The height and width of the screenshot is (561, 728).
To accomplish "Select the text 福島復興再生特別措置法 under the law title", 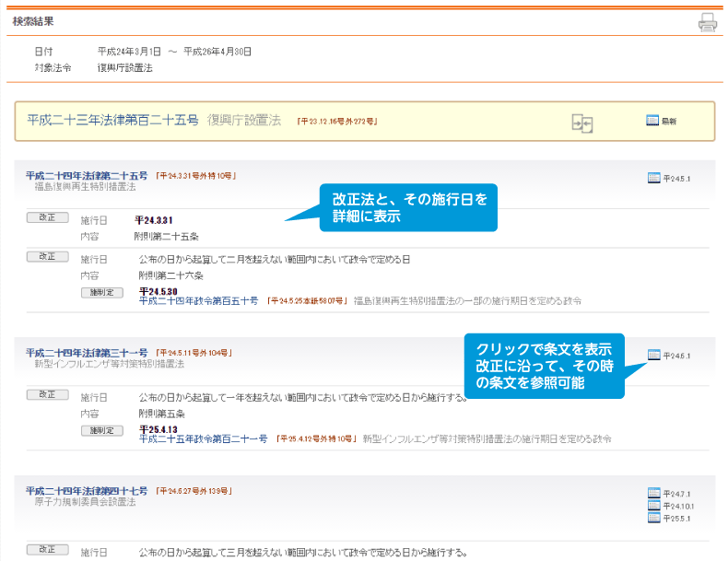I will click(86, 187).
